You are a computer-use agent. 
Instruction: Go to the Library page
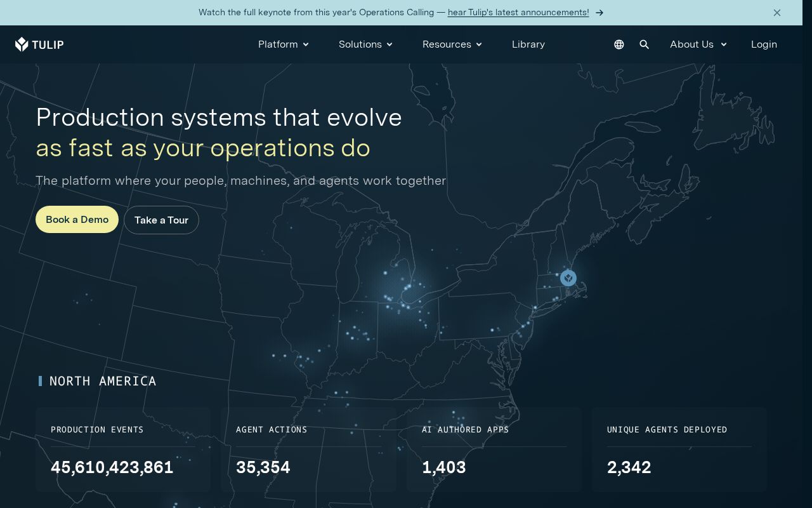coord(528,44)
